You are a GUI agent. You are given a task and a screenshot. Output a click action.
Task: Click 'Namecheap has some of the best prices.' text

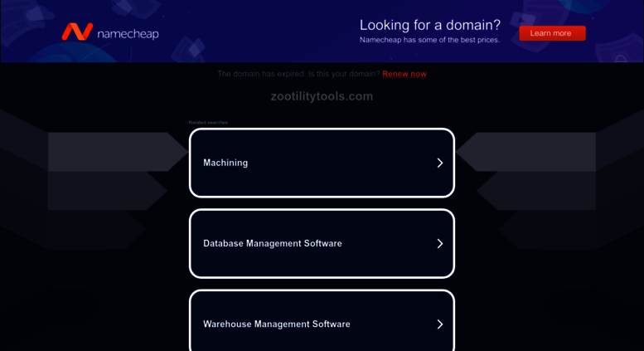coord(429,40)
